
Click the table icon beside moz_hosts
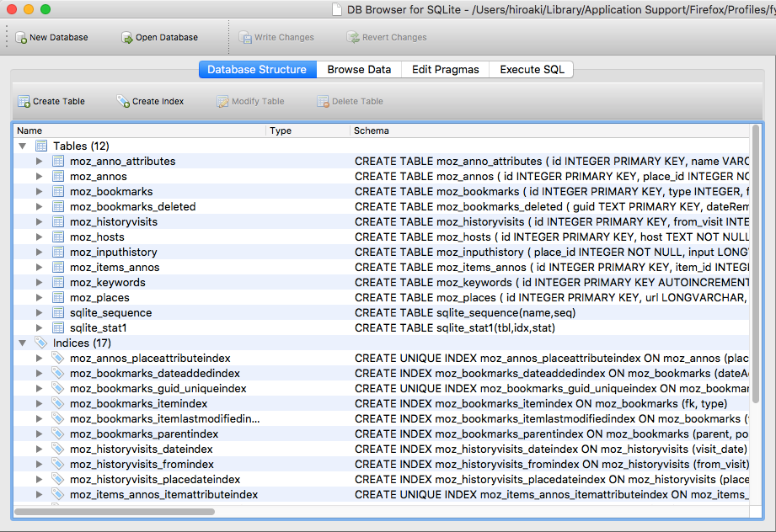58,237
